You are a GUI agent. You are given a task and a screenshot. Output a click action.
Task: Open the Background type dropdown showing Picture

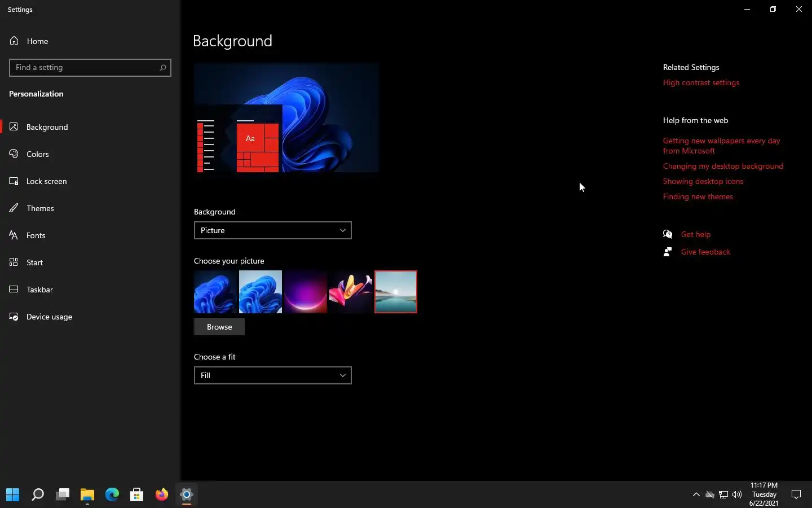[x=273, y=230]
